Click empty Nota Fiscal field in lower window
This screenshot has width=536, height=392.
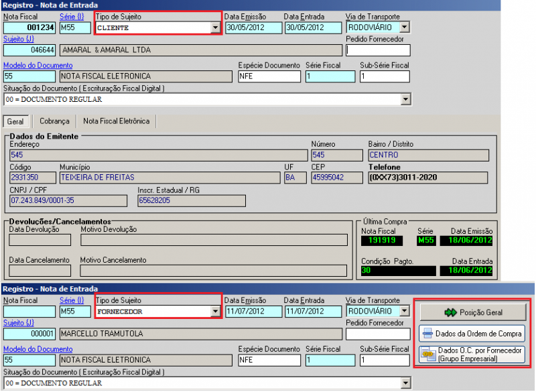(x=29, y=312)
